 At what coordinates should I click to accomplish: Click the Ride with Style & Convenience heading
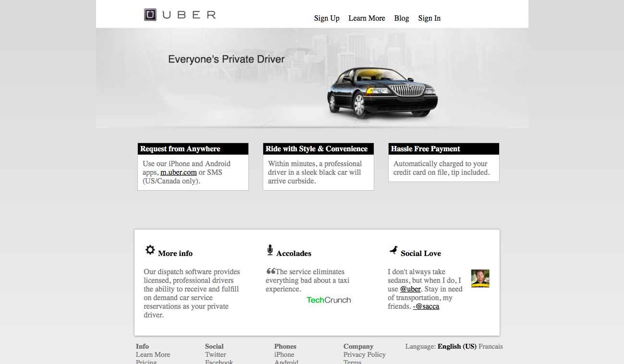tap(317, 149)
